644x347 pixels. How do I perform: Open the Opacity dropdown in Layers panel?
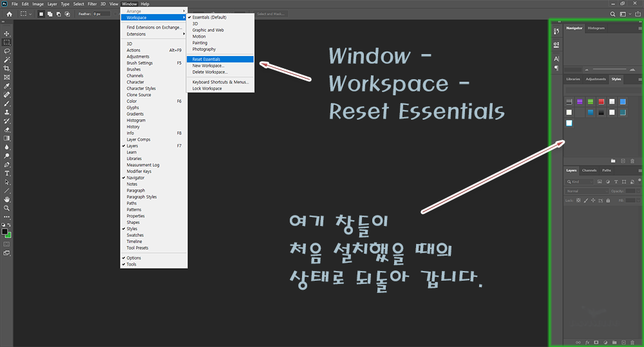(x=638, y=191)
